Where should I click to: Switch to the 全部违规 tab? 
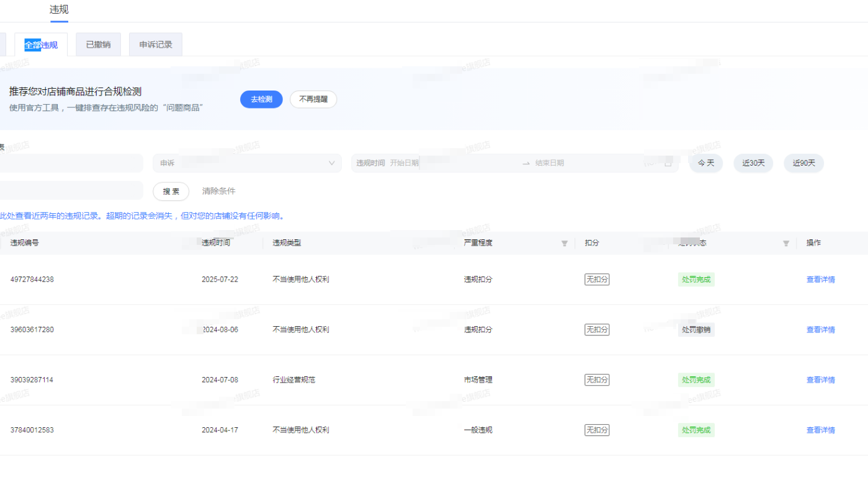point(41,45)
